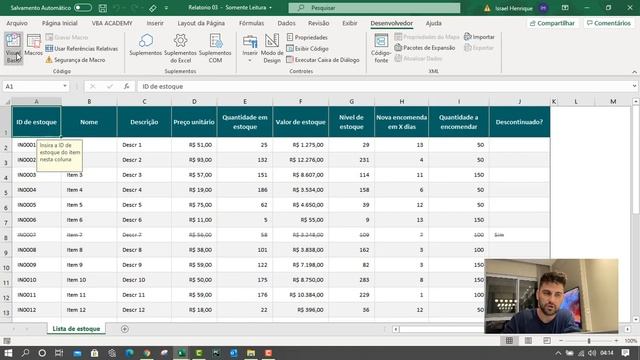Open the Ajuda tab
This screenshot has height=360, width=640.
point(433,23)
